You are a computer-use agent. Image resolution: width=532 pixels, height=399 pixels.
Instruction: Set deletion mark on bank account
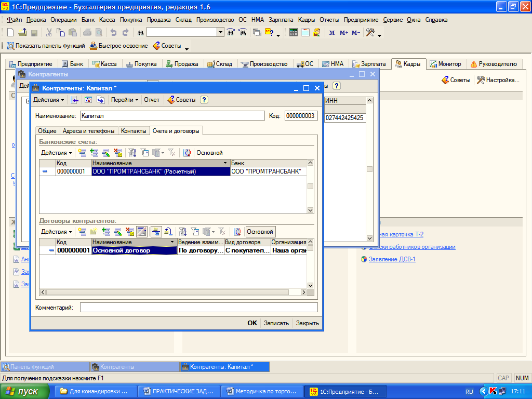coord(118,153)
